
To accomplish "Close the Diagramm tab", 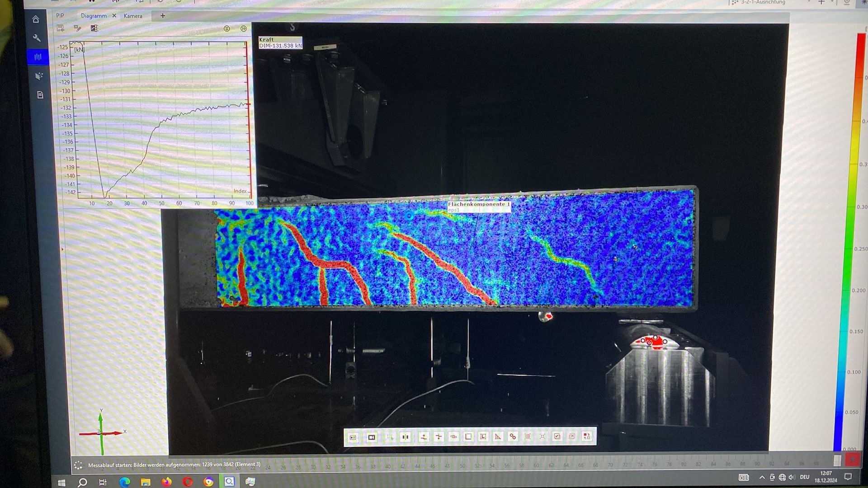I will [x=114, y=16].
